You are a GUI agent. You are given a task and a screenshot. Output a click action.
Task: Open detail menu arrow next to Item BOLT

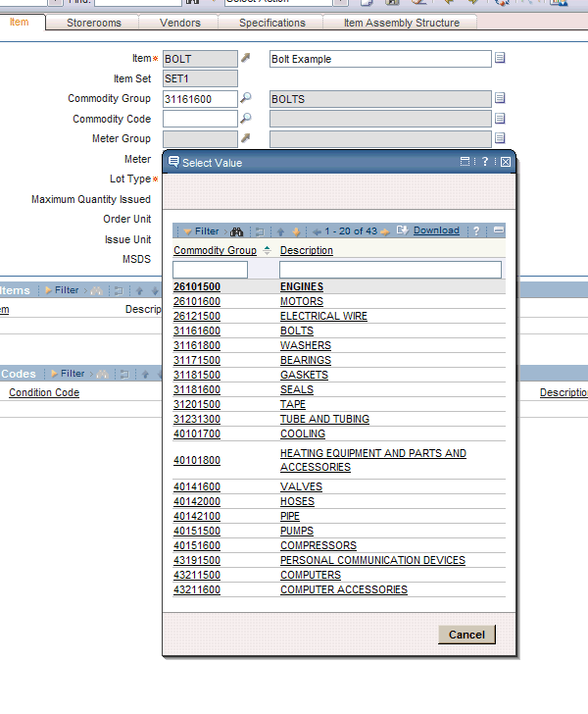[x=246, y=58]
